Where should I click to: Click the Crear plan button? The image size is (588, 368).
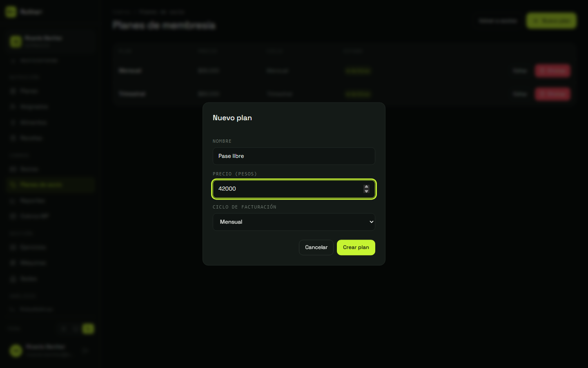[x=356, y=247]
